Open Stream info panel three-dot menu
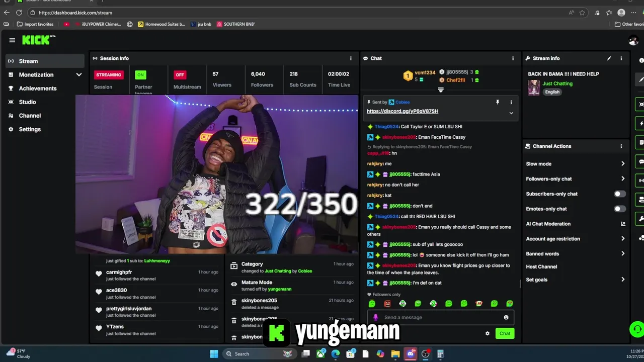Image resolution: width=644 pixels, height=362 pixels. point(621,58)
